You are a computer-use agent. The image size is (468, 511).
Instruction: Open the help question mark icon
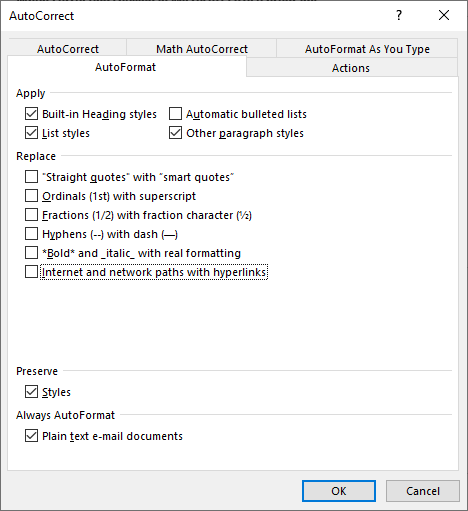pos(399,15)
